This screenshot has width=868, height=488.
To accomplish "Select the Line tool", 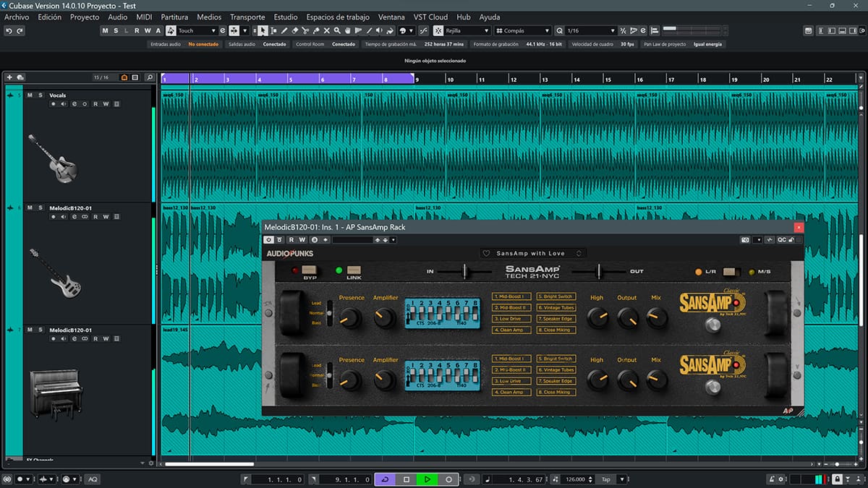I will [369, 30].
